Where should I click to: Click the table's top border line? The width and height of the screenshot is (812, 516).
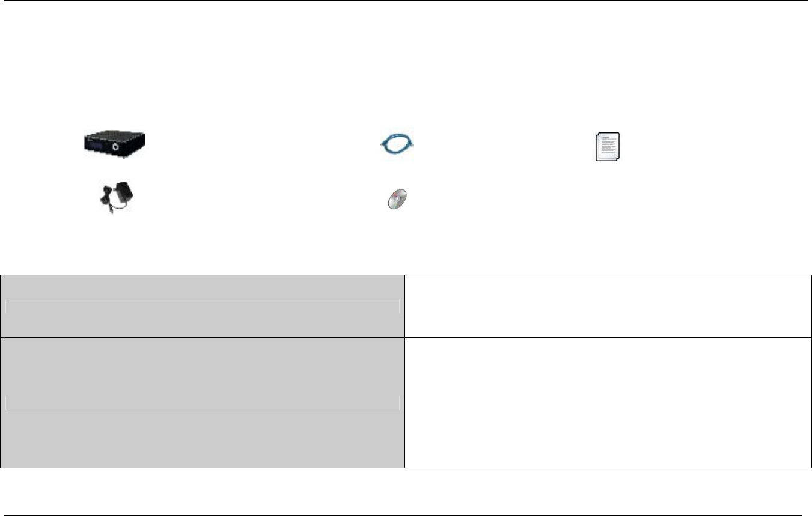406,275
